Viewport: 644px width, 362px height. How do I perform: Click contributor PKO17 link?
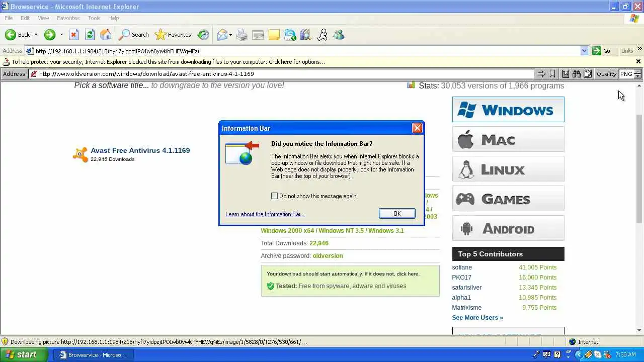(461, 278)
